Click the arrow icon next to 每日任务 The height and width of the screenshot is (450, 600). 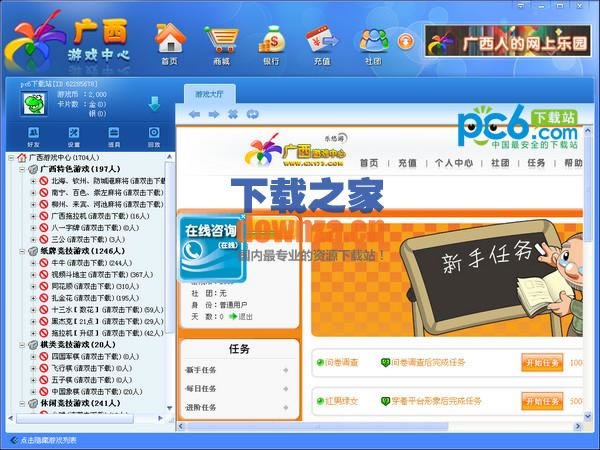click(285, 389)
